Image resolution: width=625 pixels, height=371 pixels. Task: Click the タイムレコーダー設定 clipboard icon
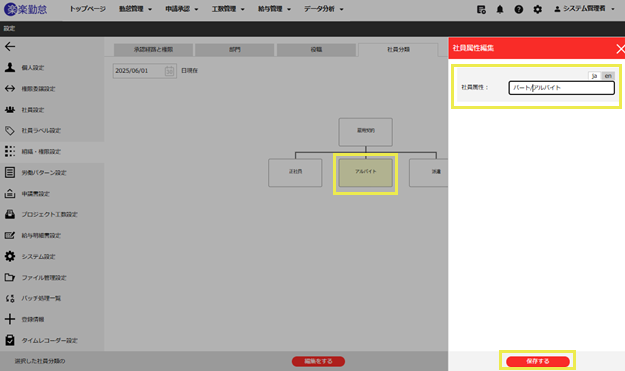pos(10,340)
